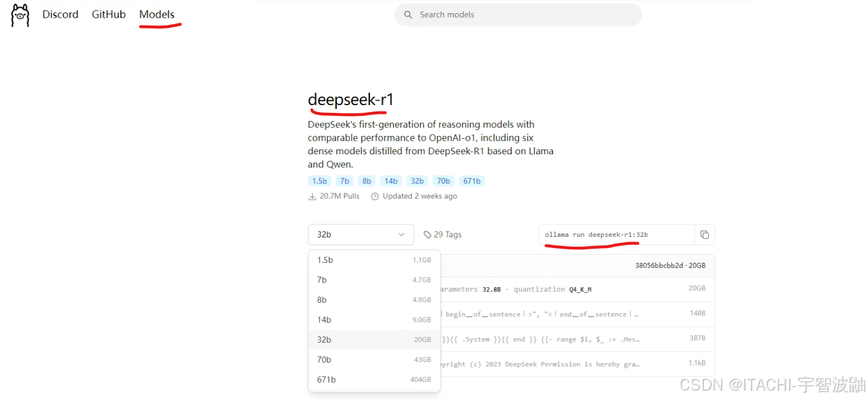
Task: Select the 14b size tag
Action: [391, 181]
